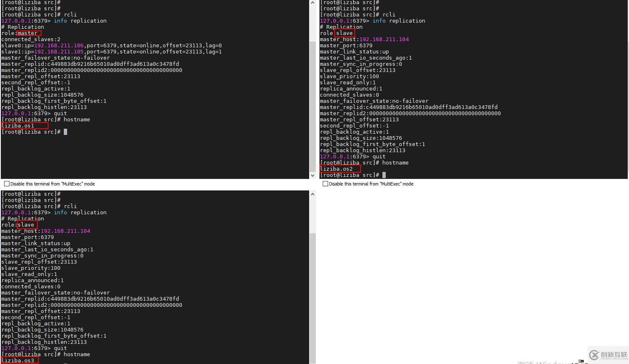Click scroll-down arrow of liziba.os1 terminal
629x364 pixels.
312,176
